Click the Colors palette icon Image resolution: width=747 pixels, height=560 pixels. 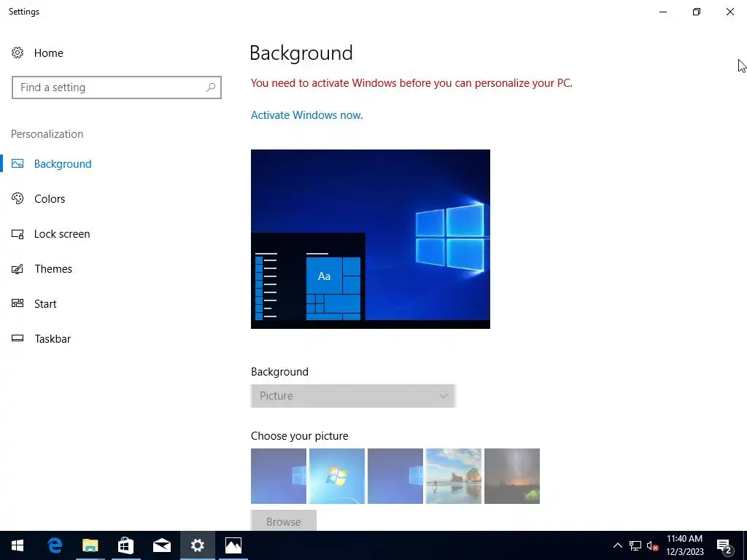coord(18,198)
